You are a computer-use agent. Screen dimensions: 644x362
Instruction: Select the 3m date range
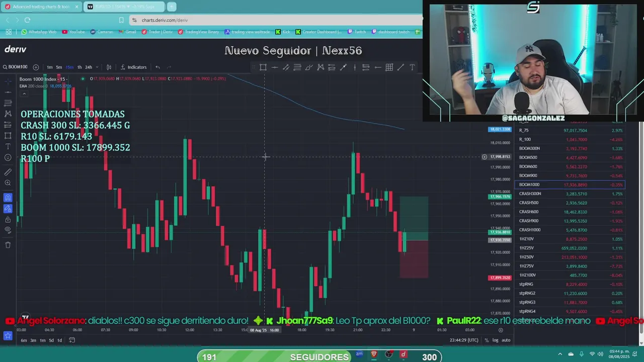point(33,340)
